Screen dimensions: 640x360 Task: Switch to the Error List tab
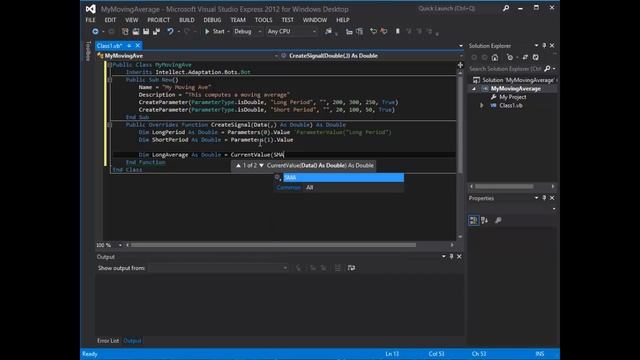[x=108, y=341]
